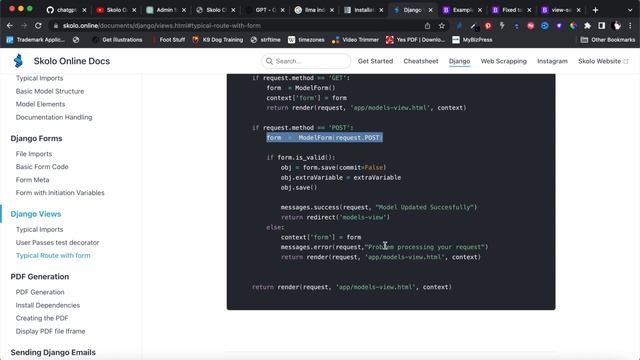Screen dimensions: 640x360
Task: Click the address bar URL
Action: tap(162, 26)
